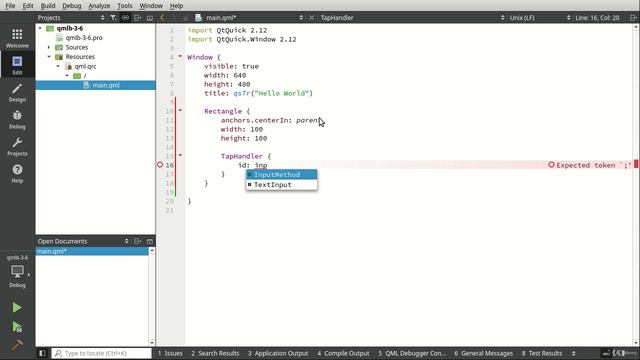
Task: Open the Welcome mode
Action: [x=17, y=38]
